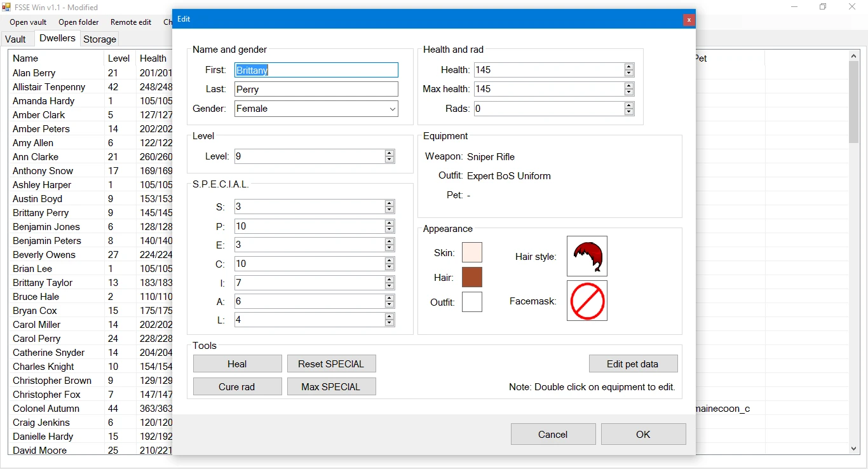Click the Open vault menu item

click(28, 22)
